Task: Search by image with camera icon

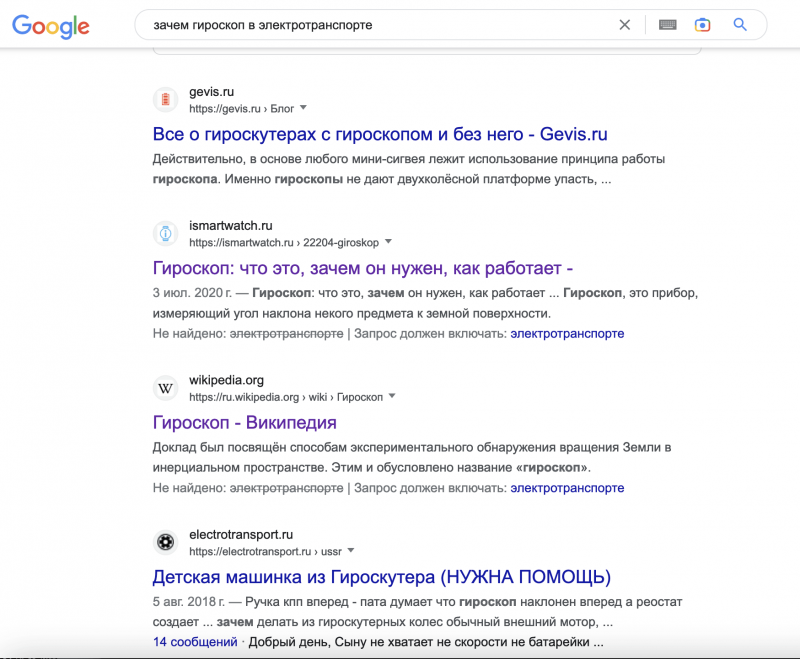Action: [703, 24]
